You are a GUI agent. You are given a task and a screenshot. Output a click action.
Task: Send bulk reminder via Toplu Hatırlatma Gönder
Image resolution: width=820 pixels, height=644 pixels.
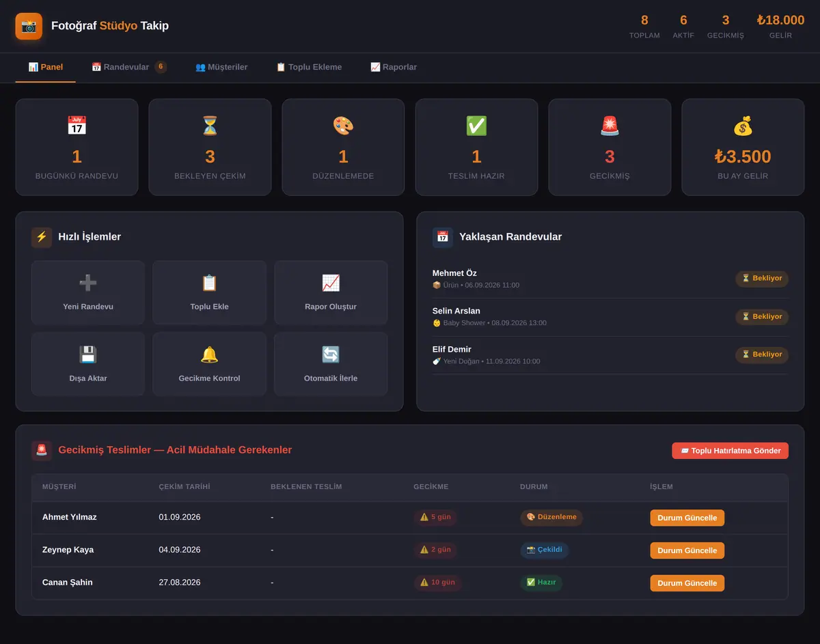(730, 451)
